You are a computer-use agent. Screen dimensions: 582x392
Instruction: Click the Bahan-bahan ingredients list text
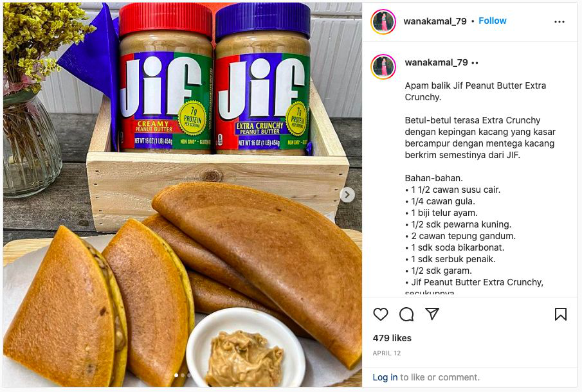coord(474,236)
